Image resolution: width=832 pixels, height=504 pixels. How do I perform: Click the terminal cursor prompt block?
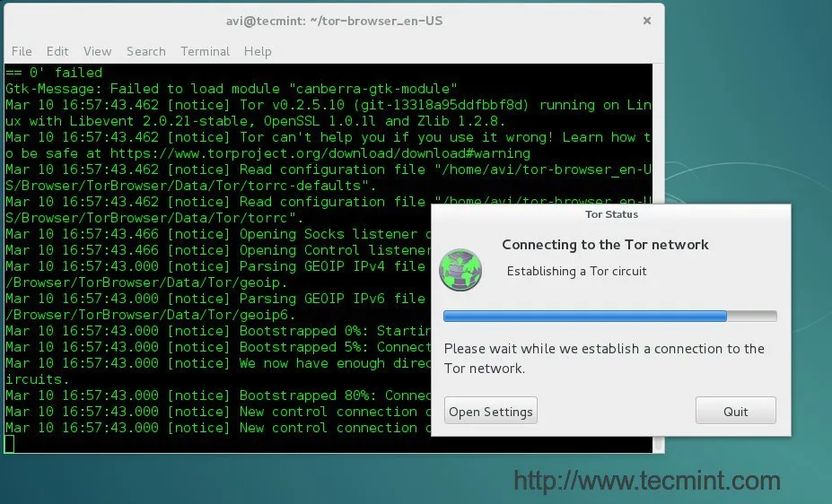[10, 444]
